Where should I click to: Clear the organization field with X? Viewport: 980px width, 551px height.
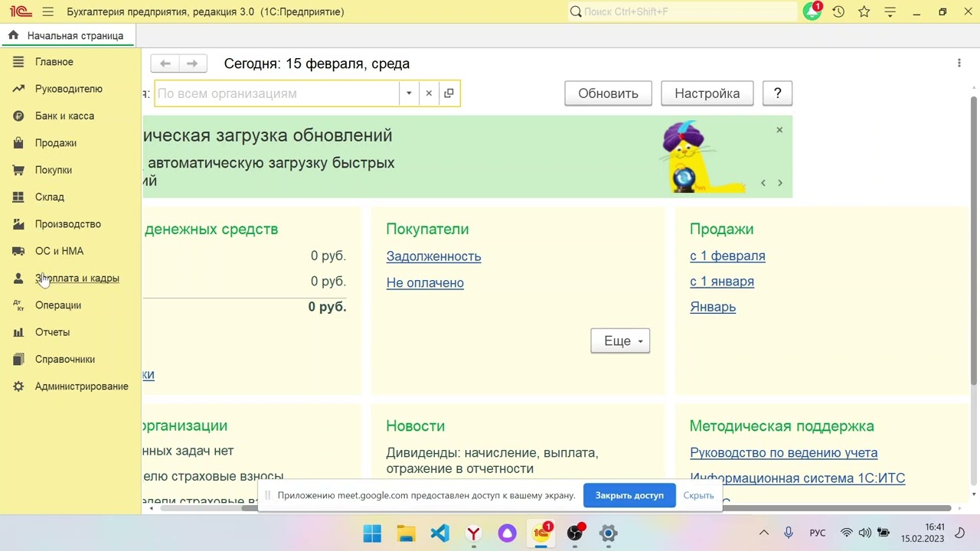pos(429,93)
